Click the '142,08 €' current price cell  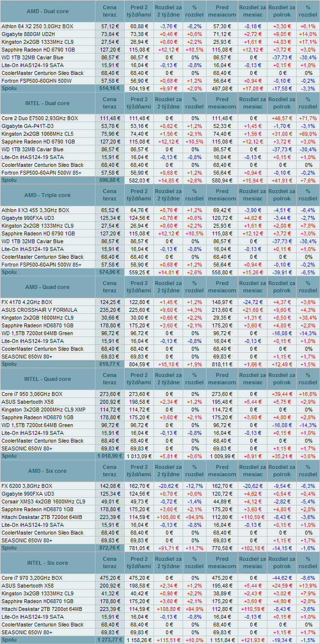point(110,486)
